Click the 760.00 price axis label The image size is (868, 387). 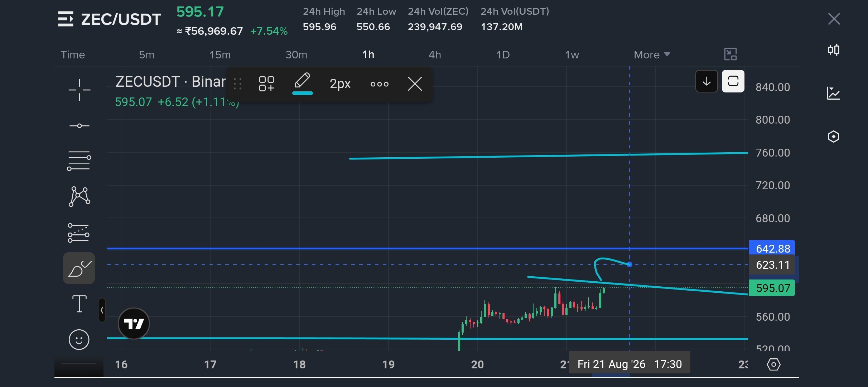coord(773,153)
